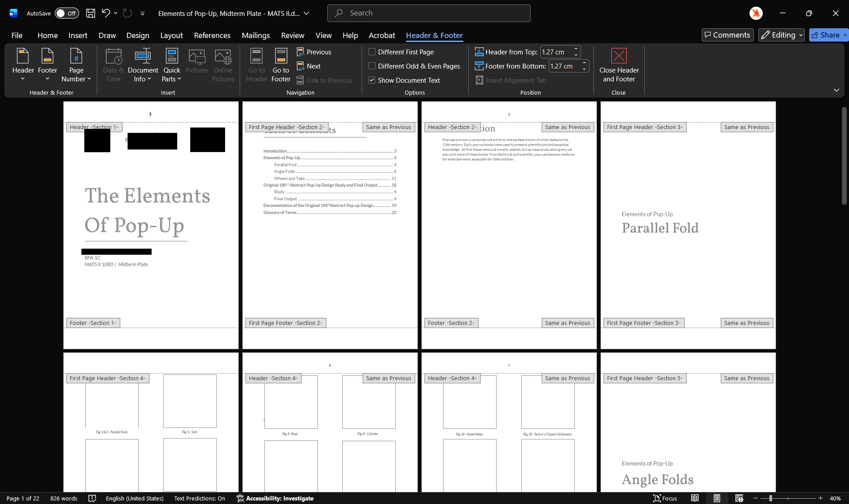Image resolution: width=849 pixels, height=504 pixels.
Task: Open Quick Parts menu
Action: pos(172,65)
